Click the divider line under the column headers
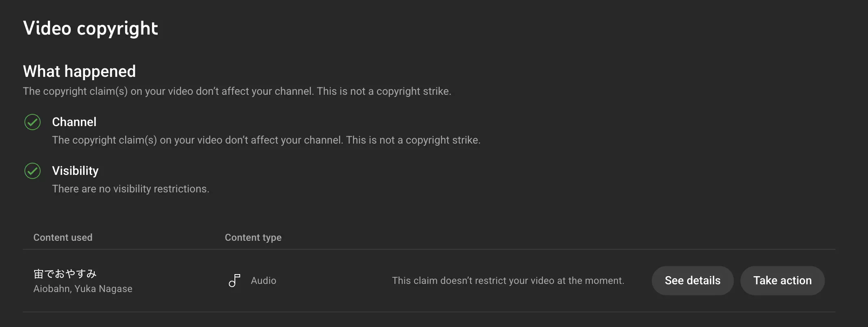Viewport: 868px width, 327px height. 429,249
